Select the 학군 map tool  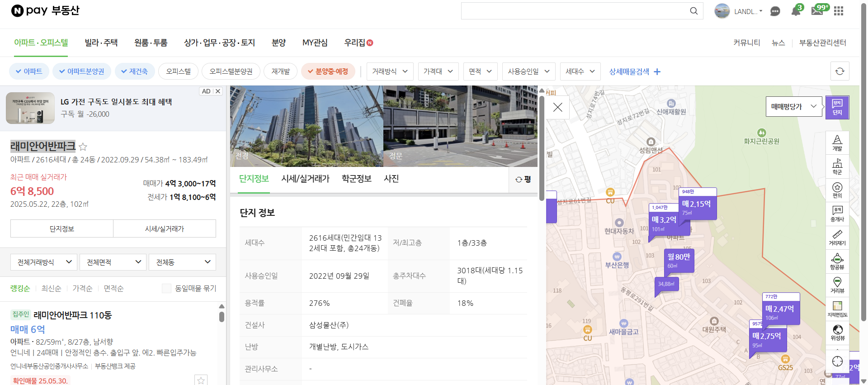point(837,166)
